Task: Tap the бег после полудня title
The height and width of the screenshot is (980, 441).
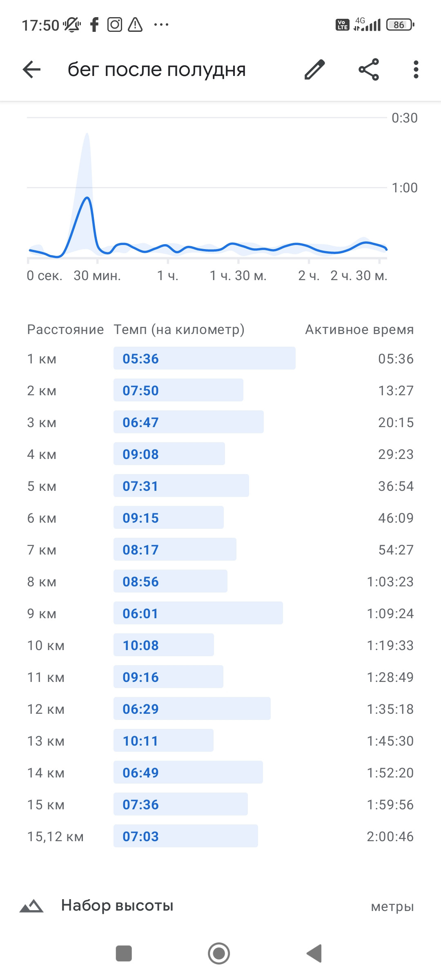Action: 157,69
